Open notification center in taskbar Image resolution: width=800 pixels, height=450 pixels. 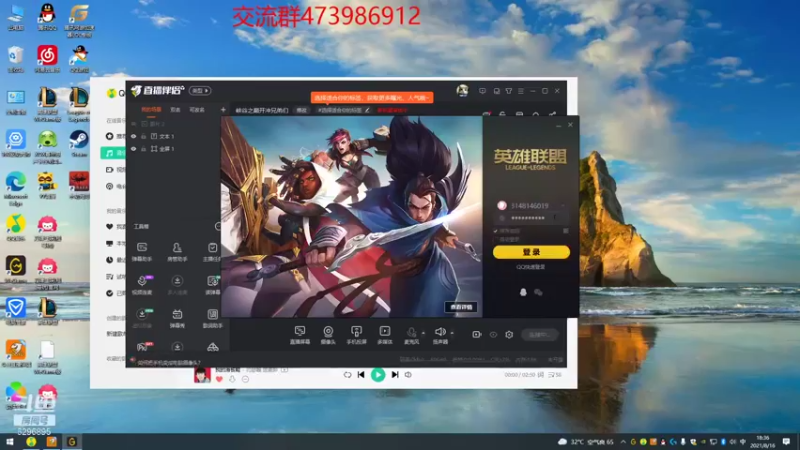[x=787, y=441]
